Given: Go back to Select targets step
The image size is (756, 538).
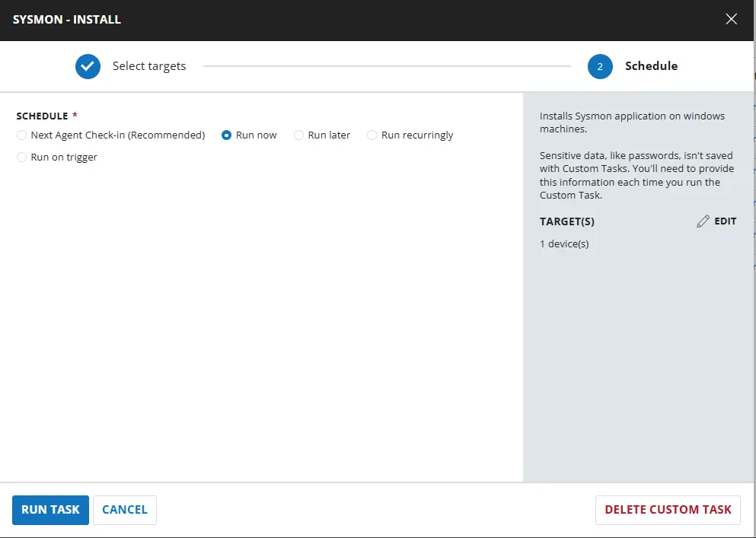Looking at the screenshot, I should tap(149, 66).
